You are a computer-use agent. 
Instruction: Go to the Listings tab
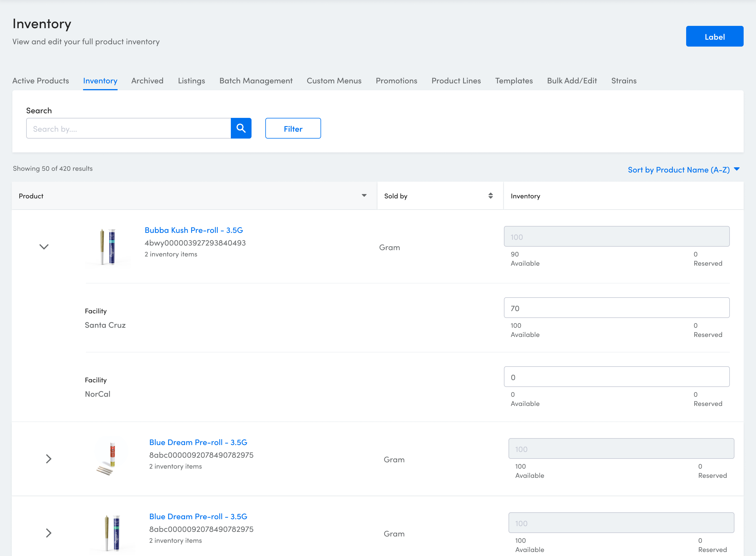click(191, 81)
